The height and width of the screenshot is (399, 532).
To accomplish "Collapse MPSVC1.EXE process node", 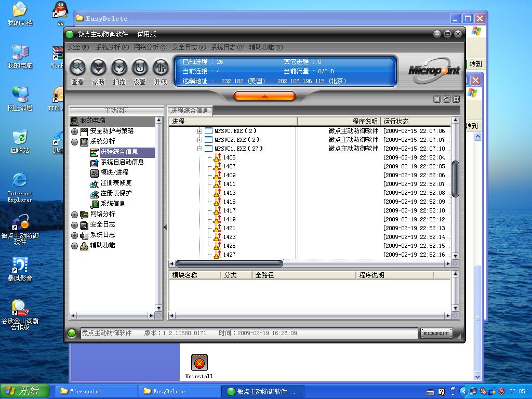I will tap(200, 149).
